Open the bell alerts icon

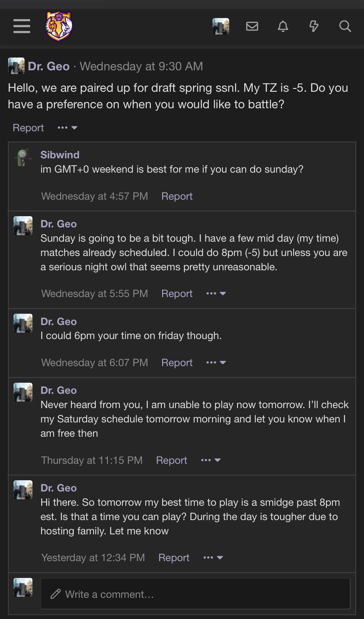[283, 26]
